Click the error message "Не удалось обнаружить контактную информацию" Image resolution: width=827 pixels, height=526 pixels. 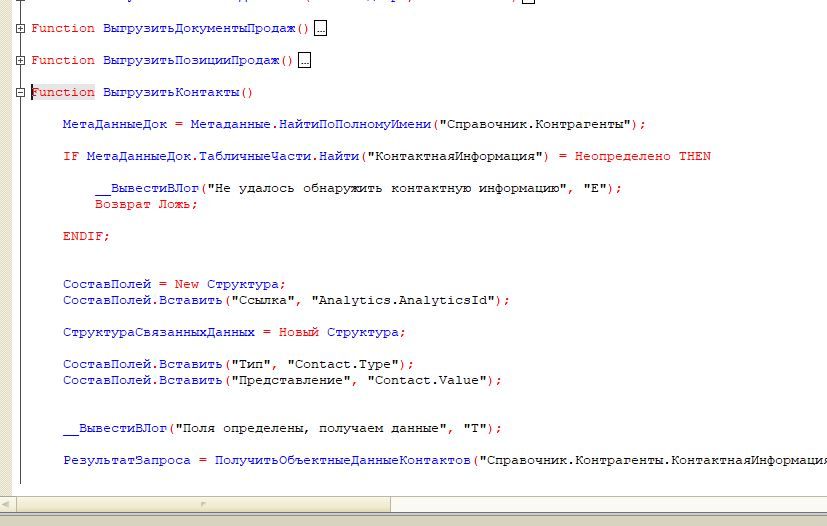(x=387, y=188)
